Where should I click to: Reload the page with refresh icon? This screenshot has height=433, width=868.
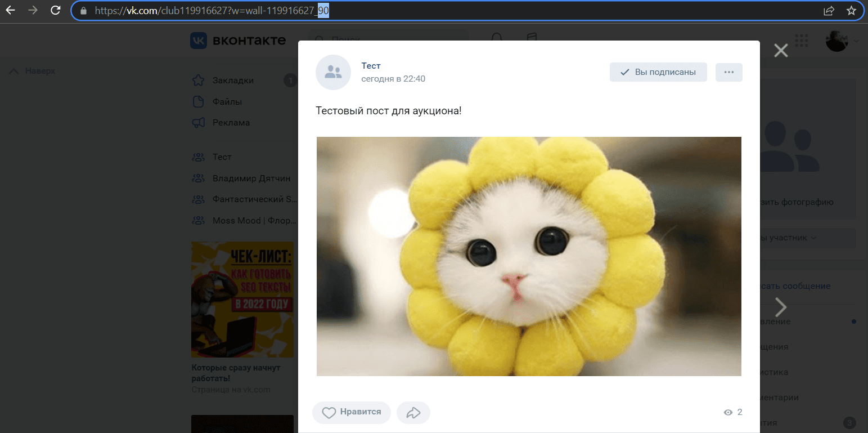pos(55,10)
